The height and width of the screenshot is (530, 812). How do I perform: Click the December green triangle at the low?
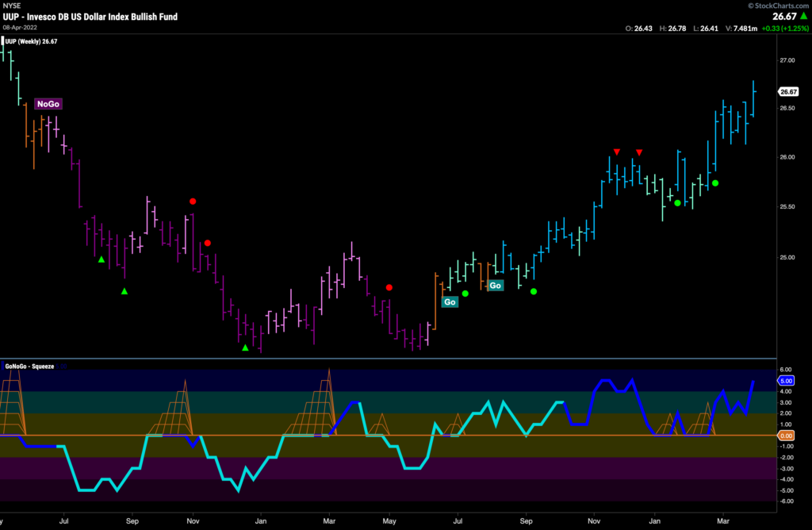(246, 348)
